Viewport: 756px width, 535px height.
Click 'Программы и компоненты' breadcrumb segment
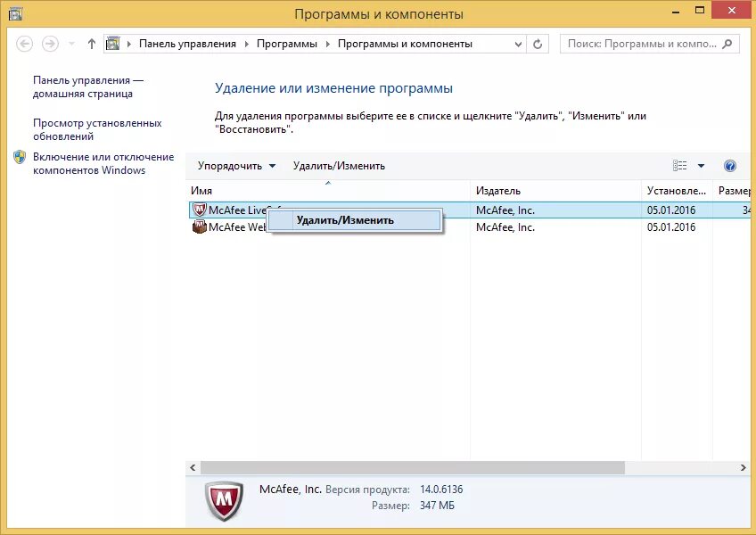point(405,44)
